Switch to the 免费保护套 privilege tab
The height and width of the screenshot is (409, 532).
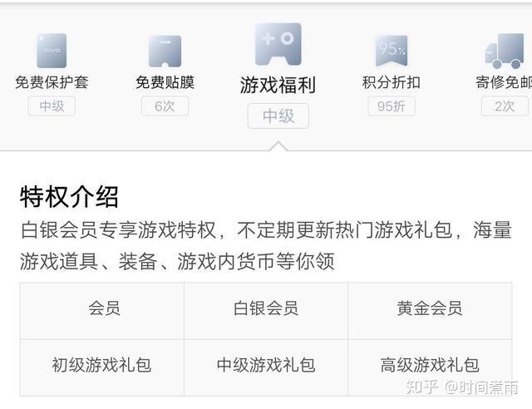click(x=52, y=82)
